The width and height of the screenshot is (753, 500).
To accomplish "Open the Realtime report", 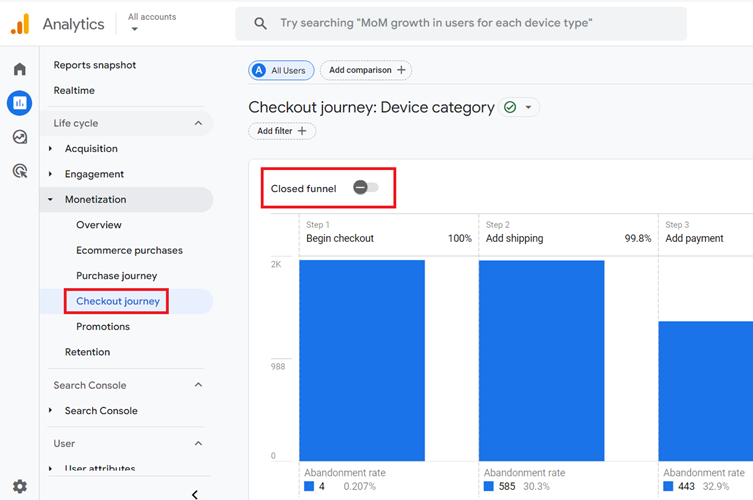I will tap(74, 90).
